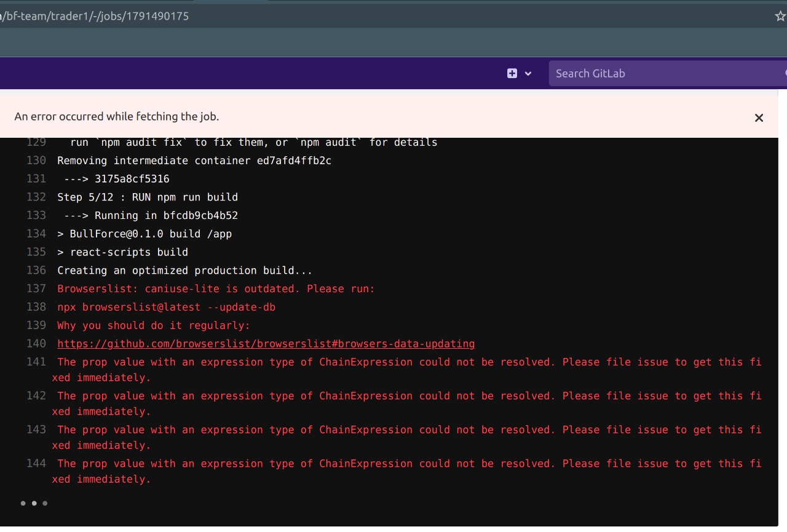This screenshot has width=787, height=532.
Task: Select line number 137 in the log
Action: pos(36,288)
